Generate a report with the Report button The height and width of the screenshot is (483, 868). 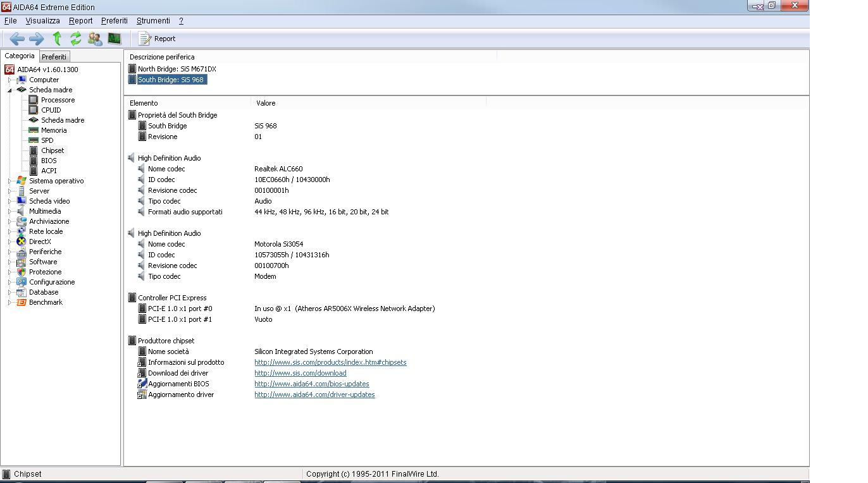click(x=157, y=39)
